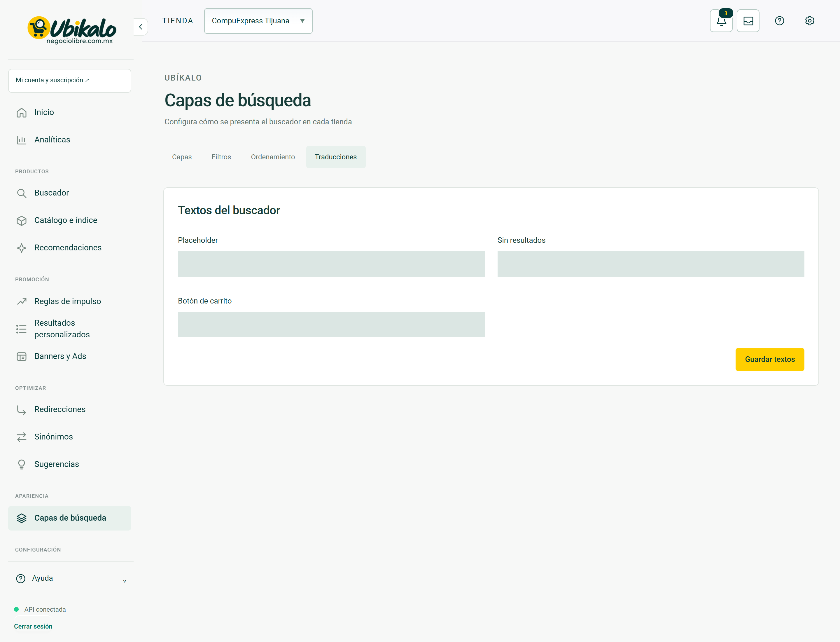
Task: Switch to the Capas tab
Action: coord(182,157)
